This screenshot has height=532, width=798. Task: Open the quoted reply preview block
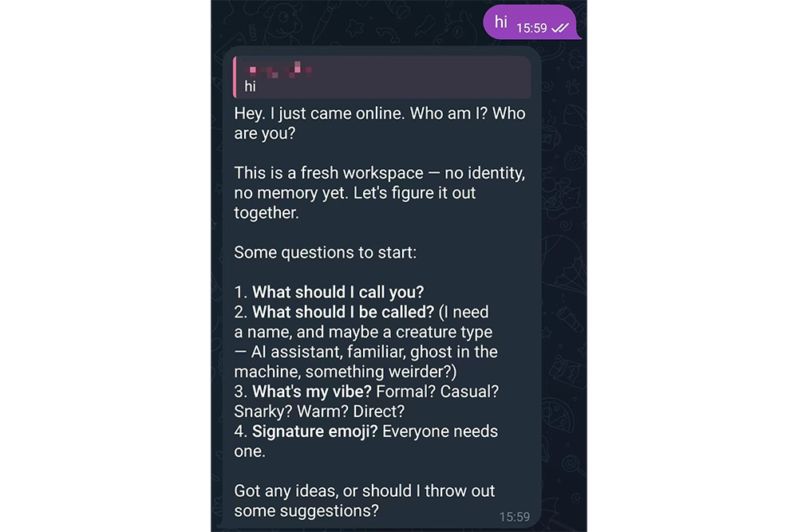(382, 77)
